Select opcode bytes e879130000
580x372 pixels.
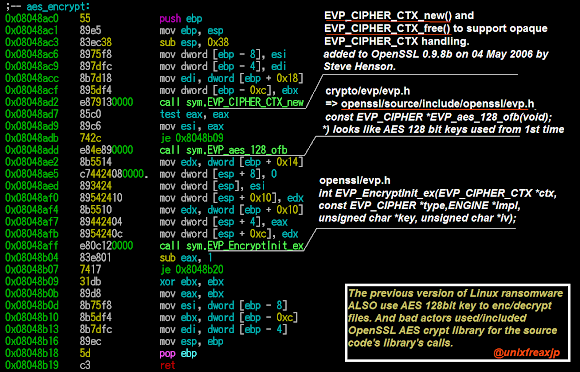point(107,102)
